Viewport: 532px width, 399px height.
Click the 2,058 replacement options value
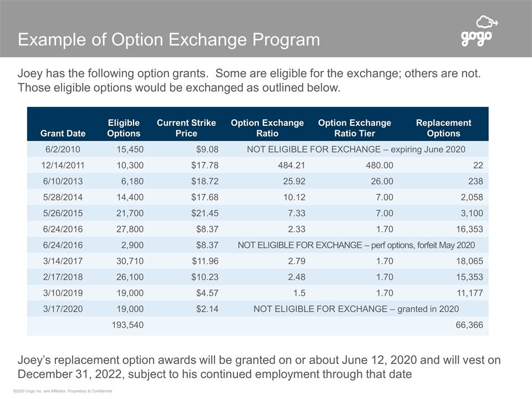coord(471,197)
